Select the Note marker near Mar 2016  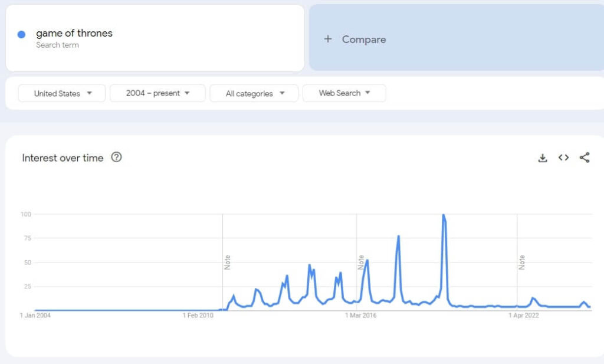pyautogui.click(x=361, y=263)
